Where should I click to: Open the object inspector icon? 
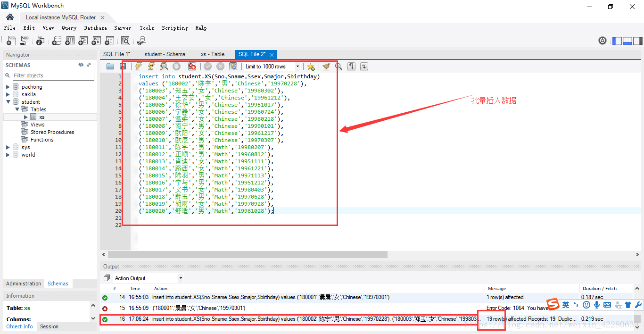41,41
